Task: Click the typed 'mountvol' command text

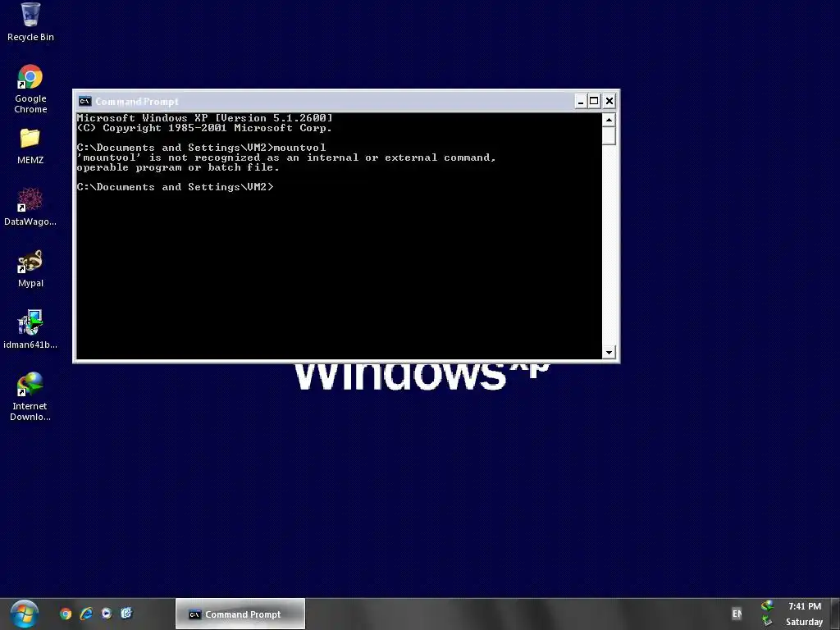Action: click(299, 148)
